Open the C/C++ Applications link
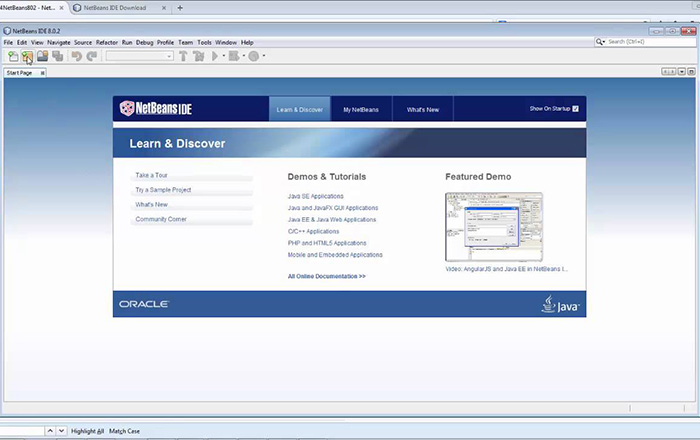Image resolution: width=700 pixels, height=440 pixels. (x=313, y=231)
